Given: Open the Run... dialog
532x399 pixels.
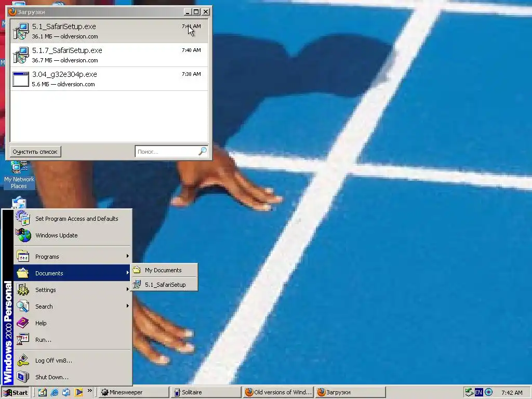Looking at the screenshot, I should click(x=73, y=340).
